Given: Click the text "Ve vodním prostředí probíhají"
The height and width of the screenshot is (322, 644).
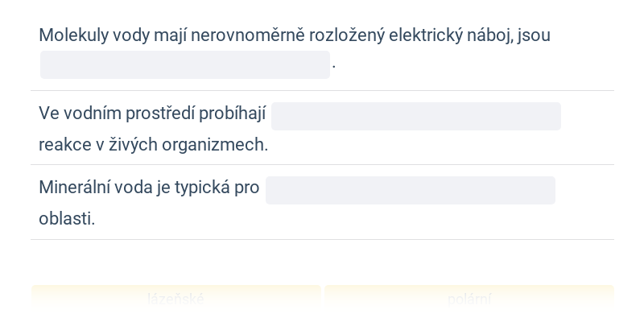Looking at the screenshot, I should [152, 114].
